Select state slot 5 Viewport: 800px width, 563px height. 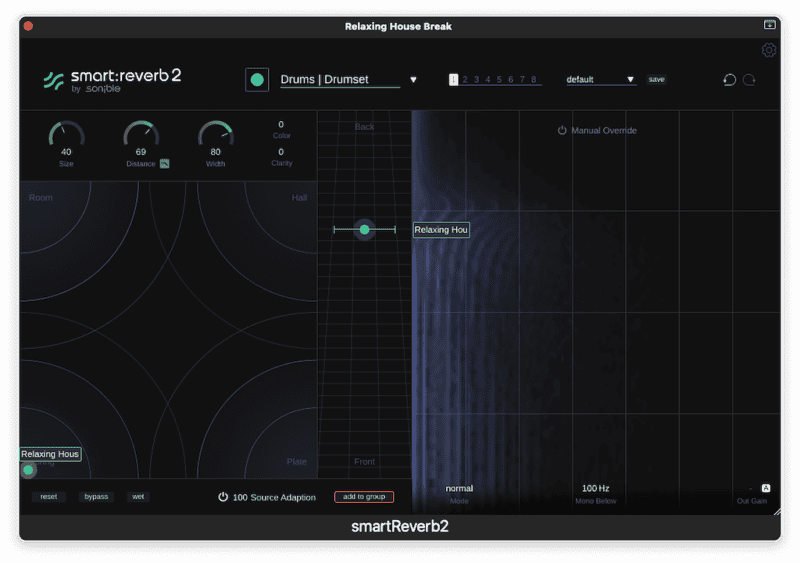click(x=499, y=80)
